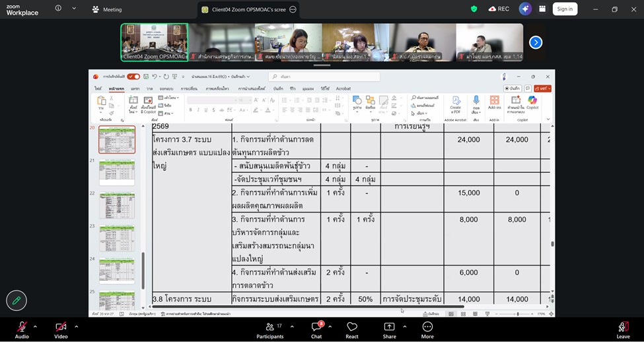This screenshot has height=342, width=644.
Task: Click the Create a PDF icon
Action: [456, 100]
